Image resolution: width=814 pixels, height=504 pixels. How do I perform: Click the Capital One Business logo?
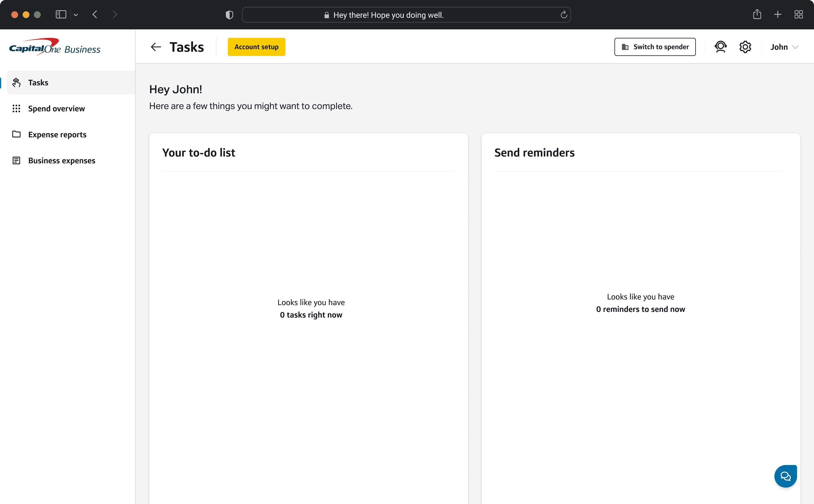(55, 47)
